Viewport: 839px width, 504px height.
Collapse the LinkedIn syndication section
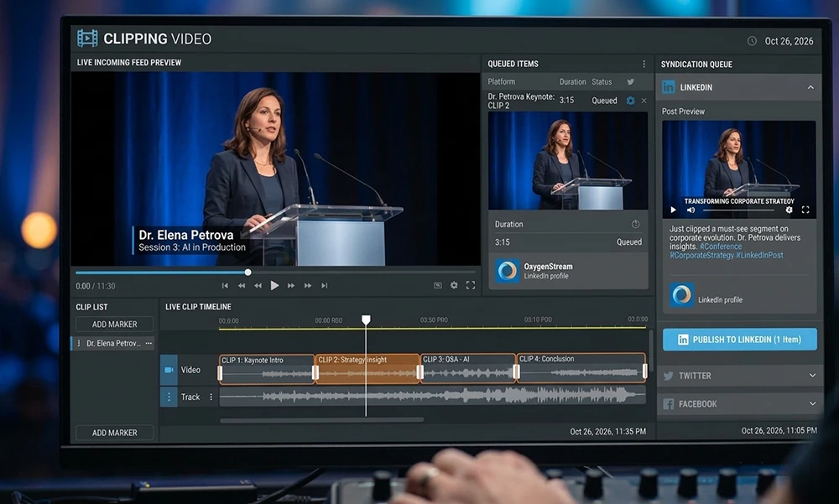click(810, 87)
